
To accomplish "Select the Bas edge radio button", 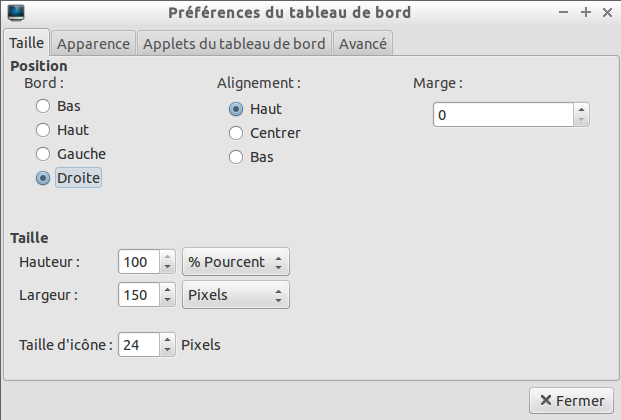I will pyautogui.click(x=43, y=105).
